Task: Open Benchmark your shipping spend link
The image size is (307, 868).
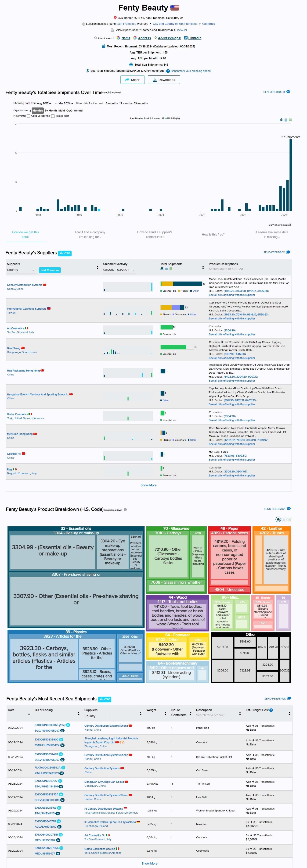Action: (191, 71)
